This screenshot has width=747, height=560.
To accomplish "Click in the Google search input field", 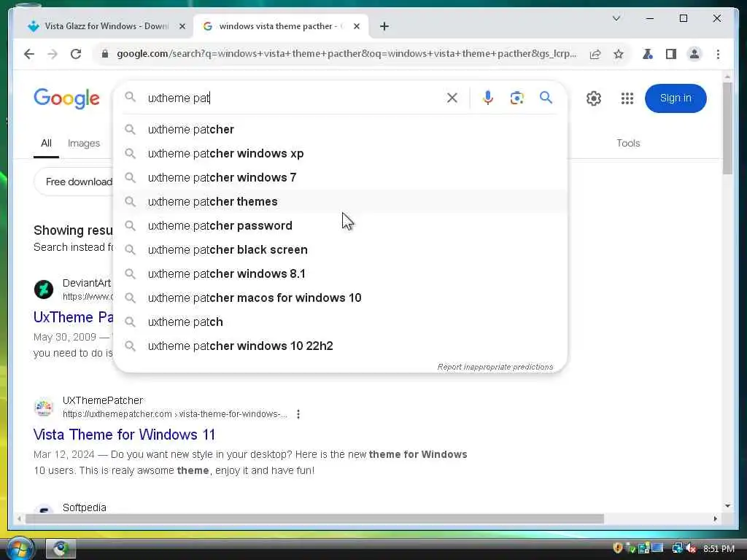I will pos(293,98).
